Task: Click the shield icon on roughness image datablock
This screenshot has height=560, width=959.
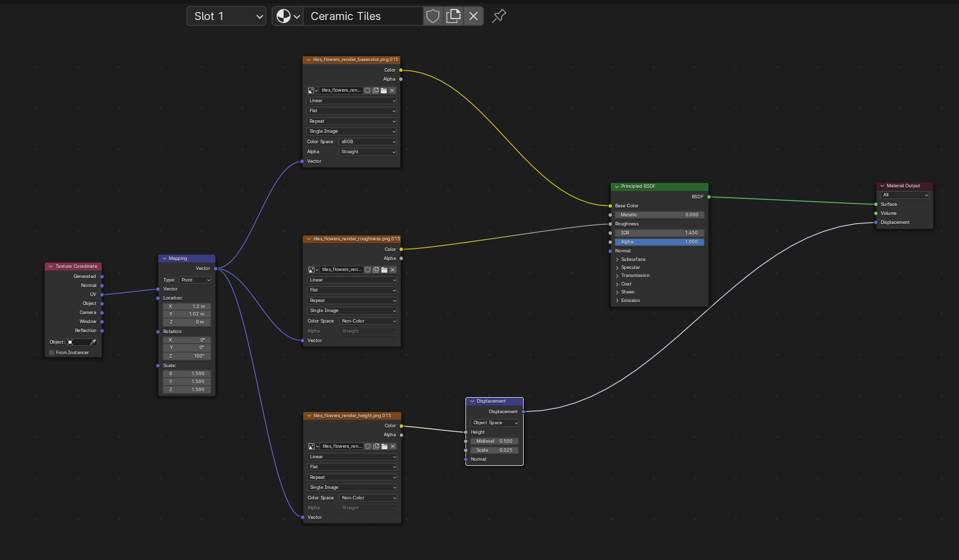Action: click(x=368, y=270)
